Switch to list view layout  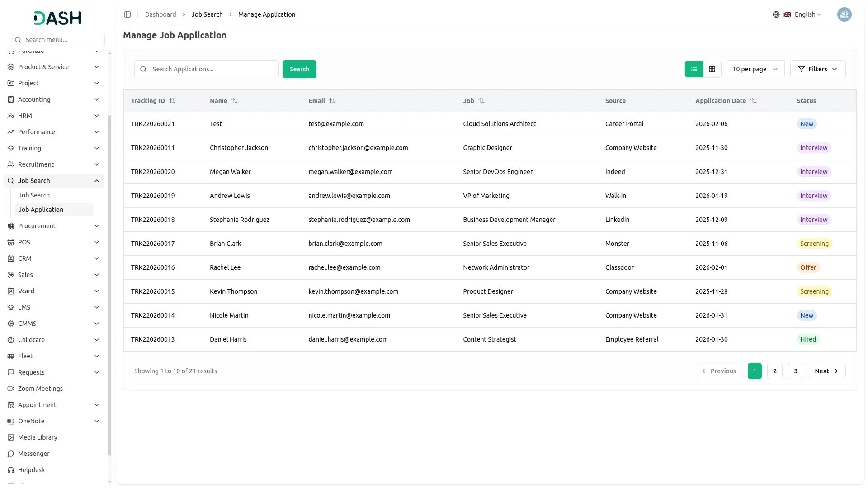tap(693, 69)
